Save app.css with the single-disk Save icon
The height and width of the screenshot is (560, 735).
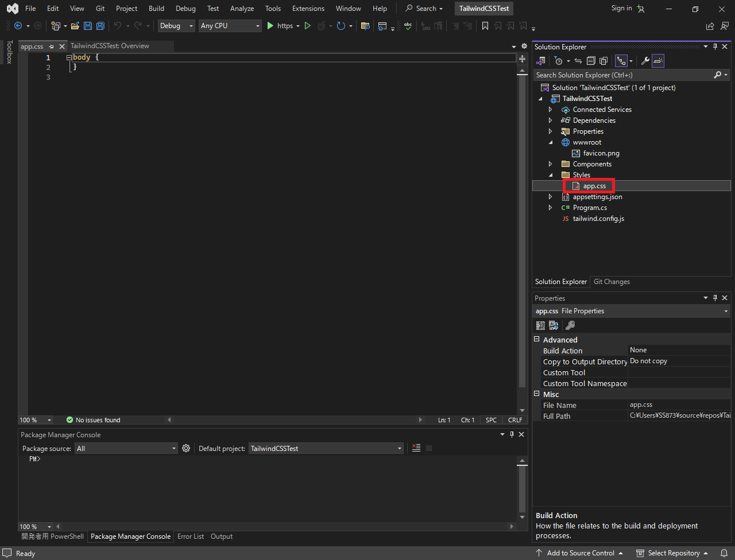pos(88,26)
